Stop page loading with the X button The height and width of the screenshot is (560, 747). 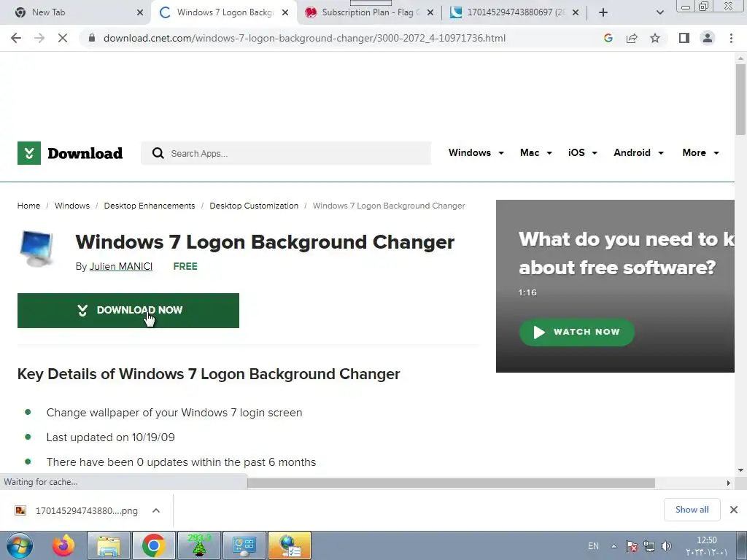(63, 38)
